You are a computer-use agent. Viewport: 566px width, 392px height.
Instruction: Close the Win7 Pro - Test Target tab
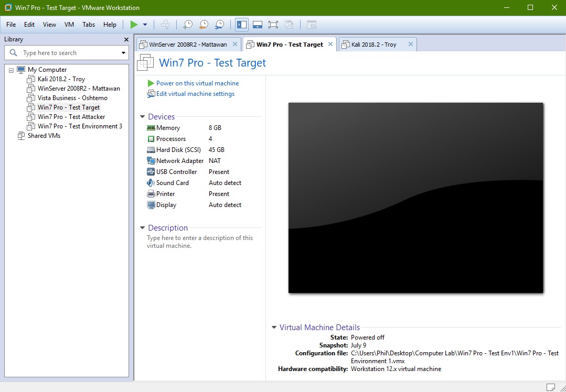click(330, 44)
